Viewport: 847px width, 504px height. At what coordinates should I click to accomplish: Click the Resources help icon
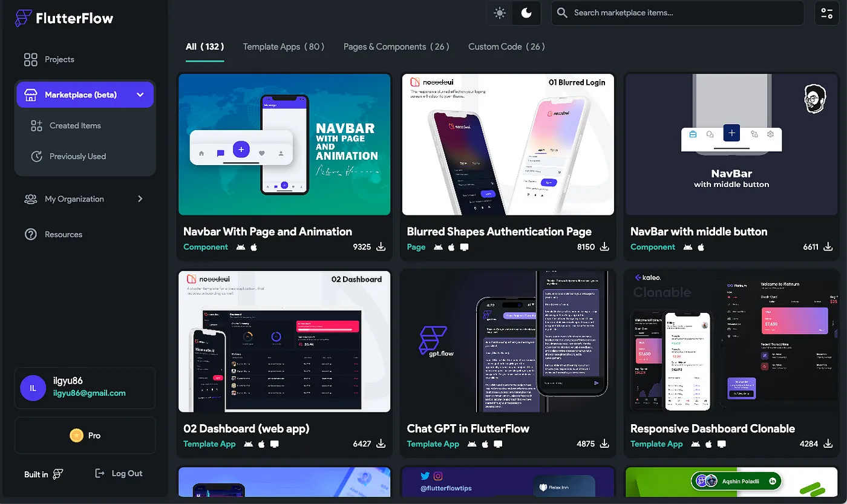[30, 234]
